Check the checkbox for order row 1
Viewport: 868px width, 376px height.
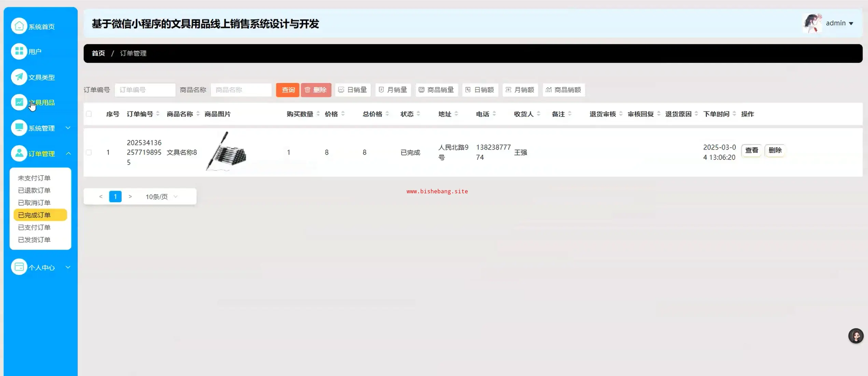pyautogui.click(x=89, y=152)
